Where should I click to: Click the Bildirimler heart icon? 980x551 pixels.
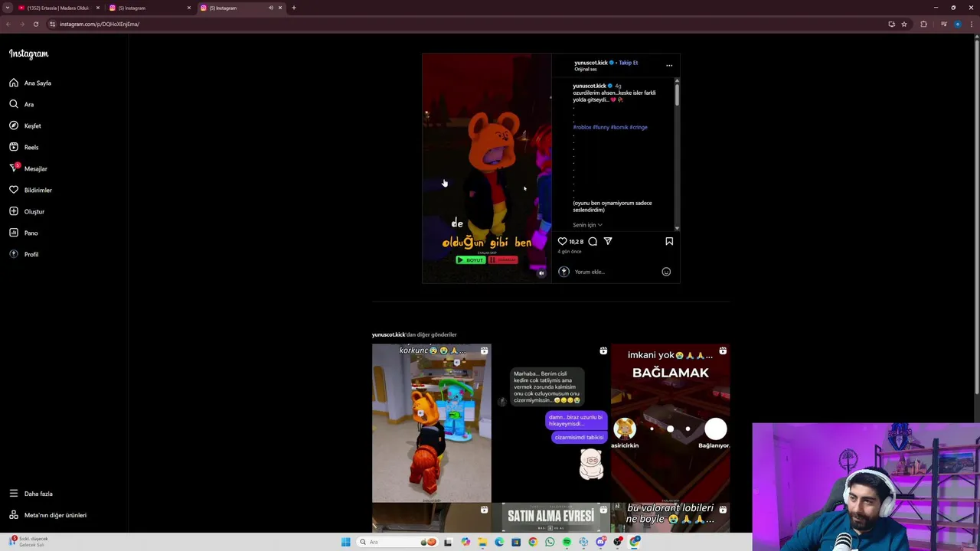[x=14, y=190]
